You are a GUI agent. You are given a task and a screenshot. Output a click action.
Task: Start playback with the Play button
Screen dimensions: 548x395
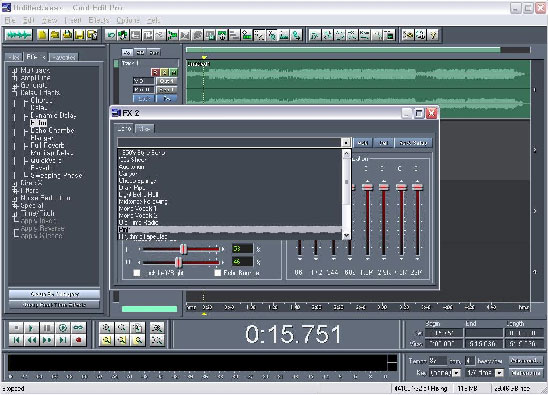tap(31, 328)
